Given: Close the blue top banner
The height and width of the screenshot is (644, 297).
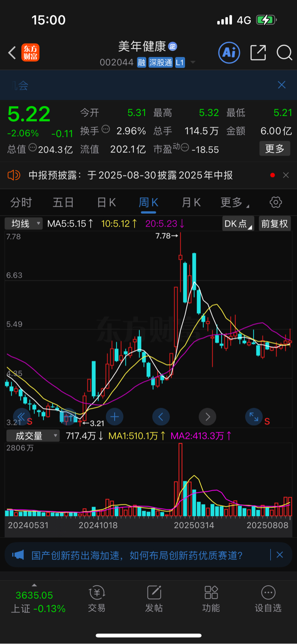Looking at the screenshot, I should click(282, 85).
